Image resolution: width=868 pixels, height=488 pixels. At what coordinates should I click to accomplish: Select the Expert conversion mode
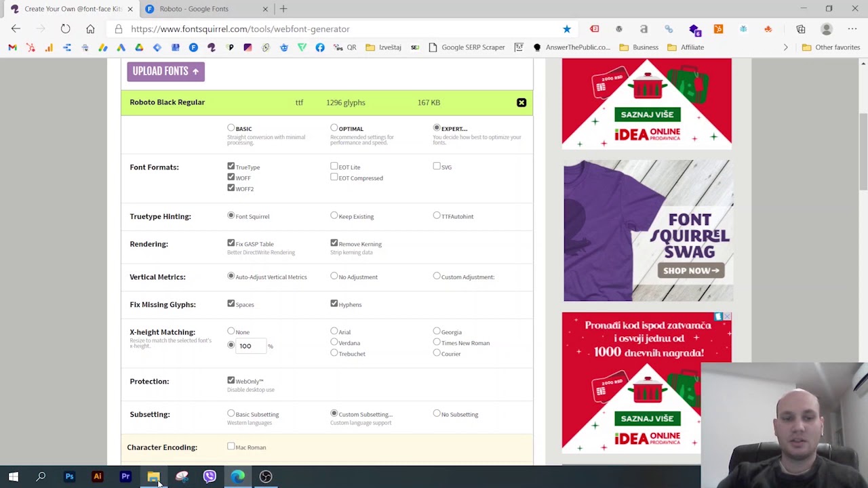[x=437, y=128]
